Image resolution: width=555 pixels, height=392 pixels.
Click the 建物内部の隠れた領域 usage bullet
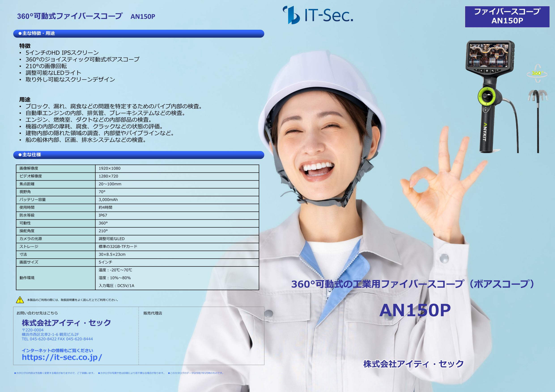click(x=100, y=133)
